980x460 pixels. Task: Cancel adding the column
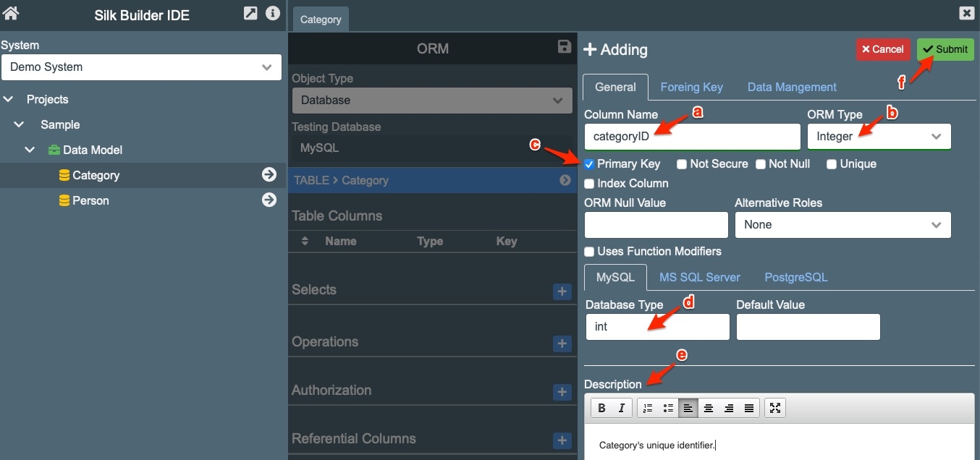click(x=882, y=50)
